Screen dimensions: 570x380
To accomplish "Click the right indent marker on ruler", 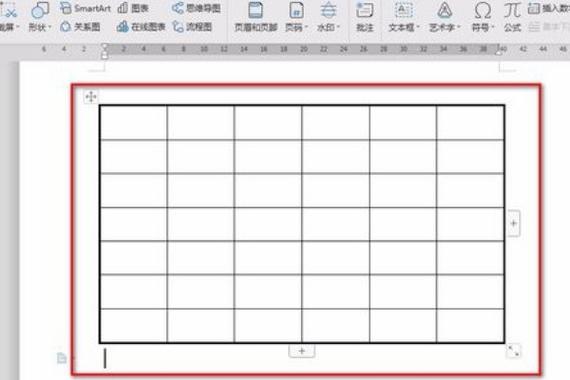I will tap(499, 52).
